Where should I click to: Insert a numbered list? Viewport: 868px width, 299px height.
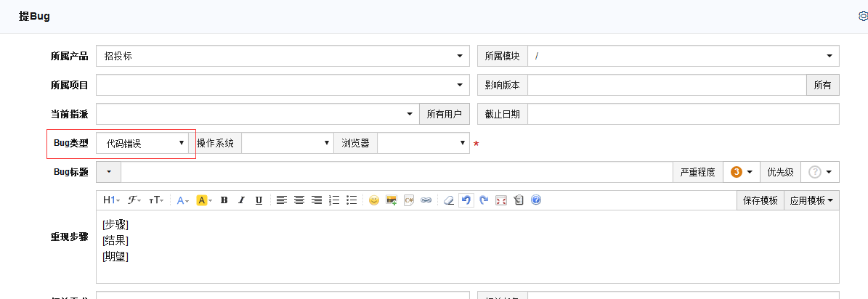pos(334,200)
